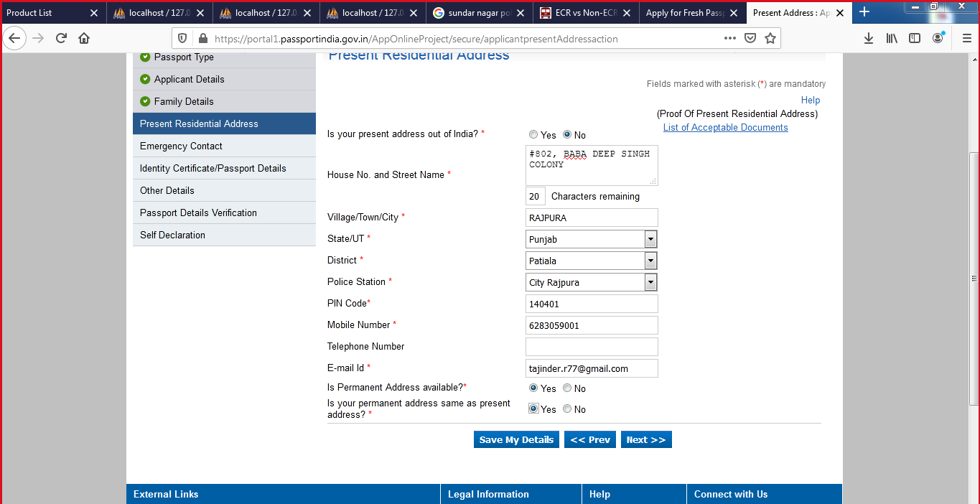Open List of Acceptable Documents link
Viewport: 980px width, 504px height.
(x=725, y=127)
